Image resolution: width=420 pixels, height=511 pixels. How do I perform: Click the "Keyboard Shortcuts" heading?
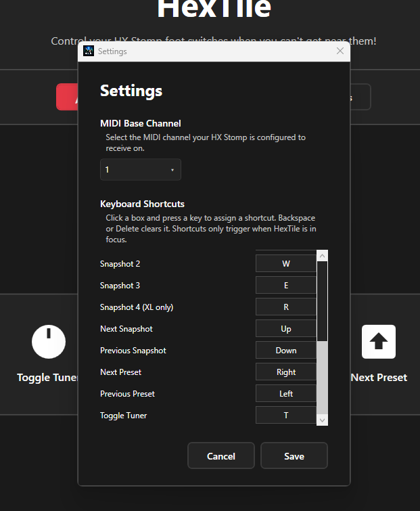(x=142, y=204)
